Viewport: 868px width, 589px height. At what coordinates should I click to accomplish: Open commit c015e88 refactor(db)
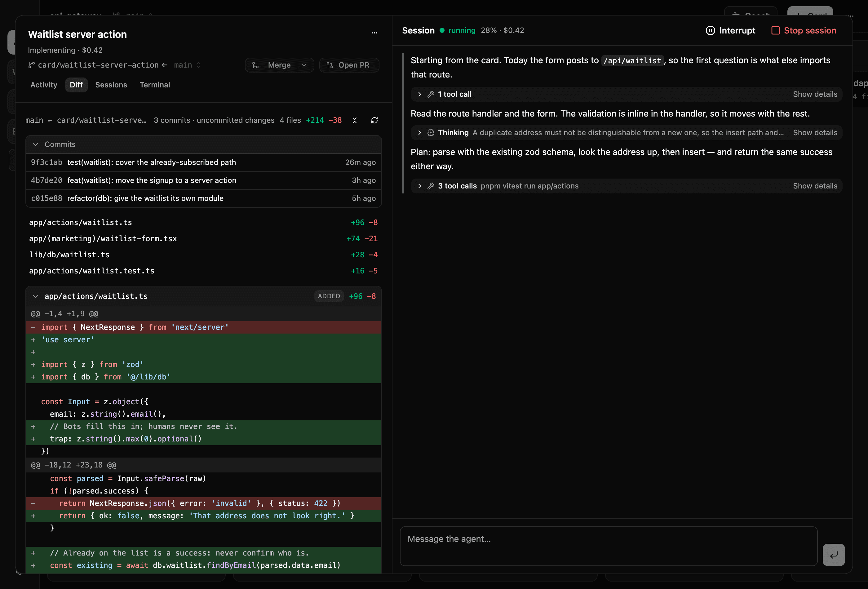[204, 198]
